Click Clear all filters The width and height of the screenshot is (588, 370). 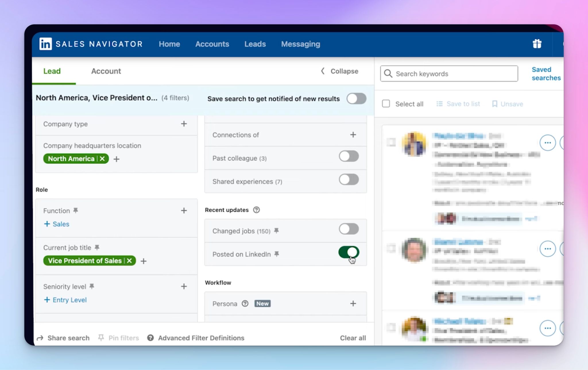pos(353,338)
